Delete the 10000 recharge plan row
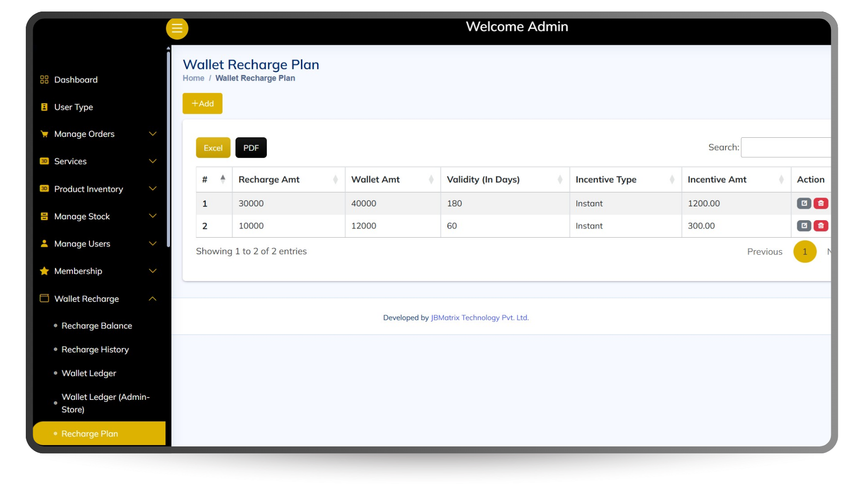This screenshot has height=504, width=864. point(821,226)
